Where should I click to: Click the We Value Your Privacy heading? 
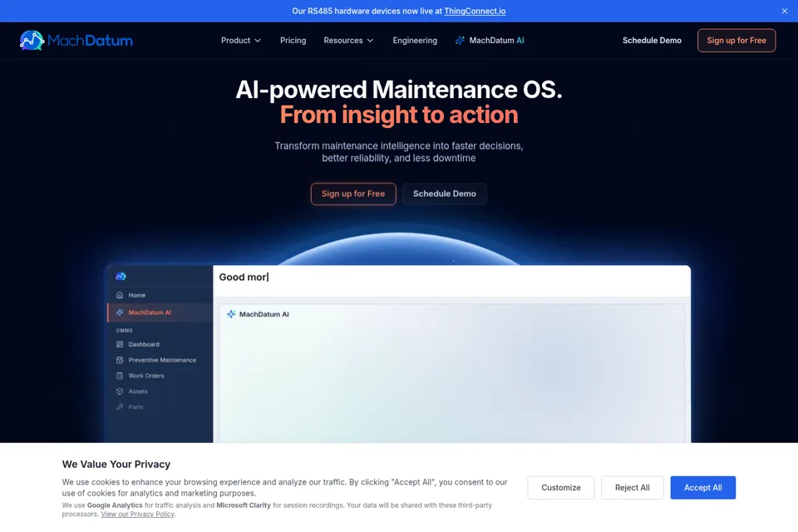point(116,465)
